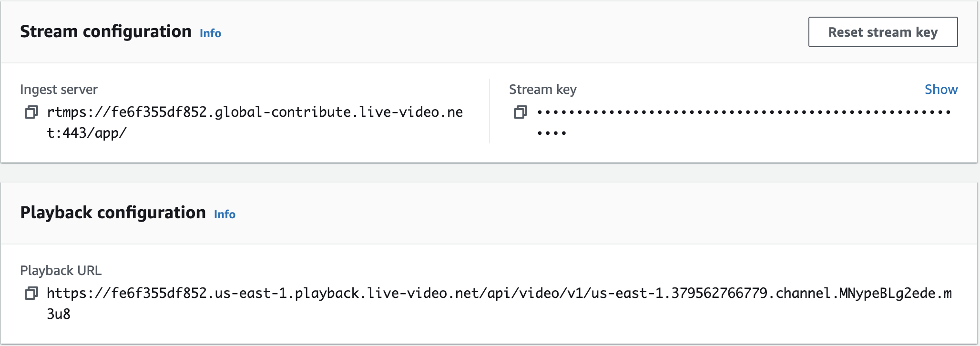Click the "t:443/app/" wrapped URL line
Screen dimensions: 980x346
click(x=86, y=133)
